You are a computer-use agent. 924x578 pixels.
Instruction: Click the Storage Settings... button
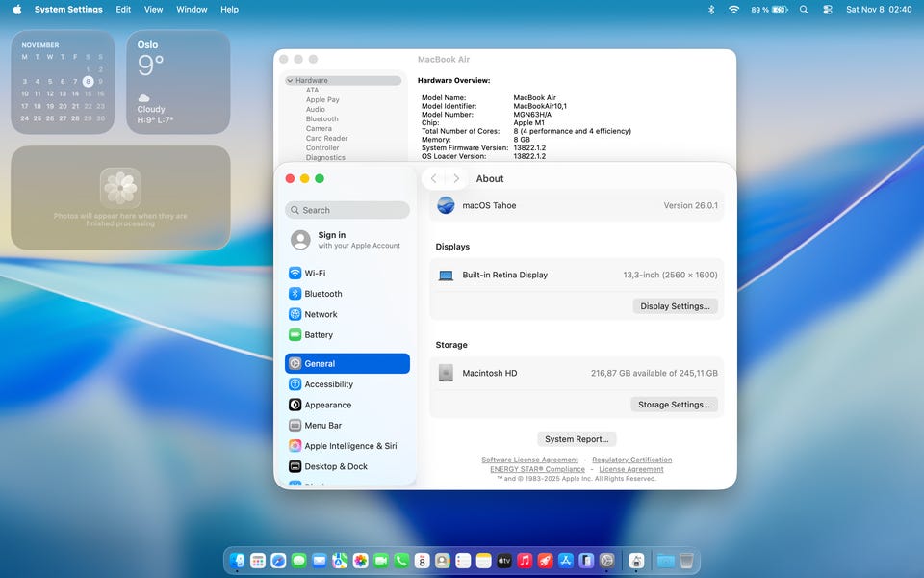coord(674,405)
